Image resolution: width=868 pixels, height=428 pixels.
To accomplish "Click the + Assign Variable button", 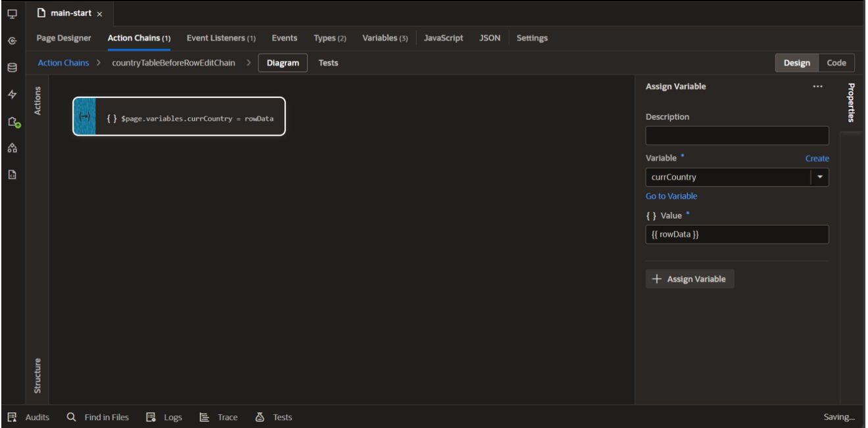I will point(689,279).
